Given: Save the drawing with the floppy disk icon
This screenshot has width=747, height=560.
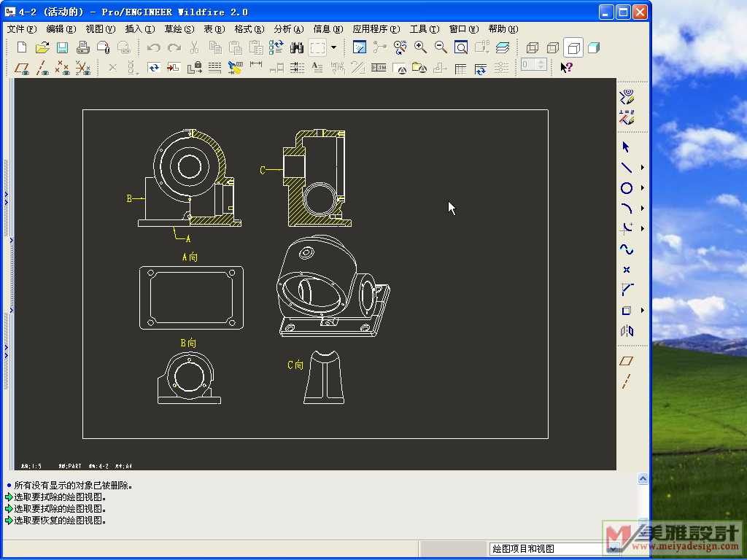Looking at the screenshot, I should click(63, 47).
